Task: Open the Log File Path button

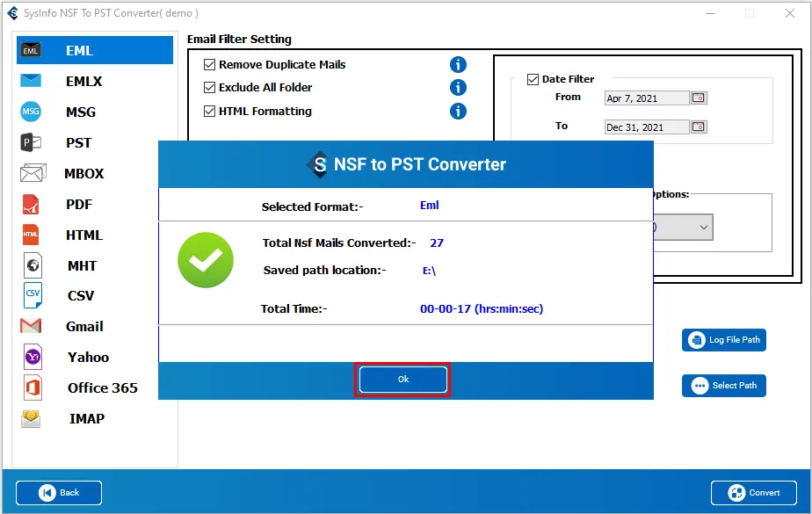Action: (723, 340)
